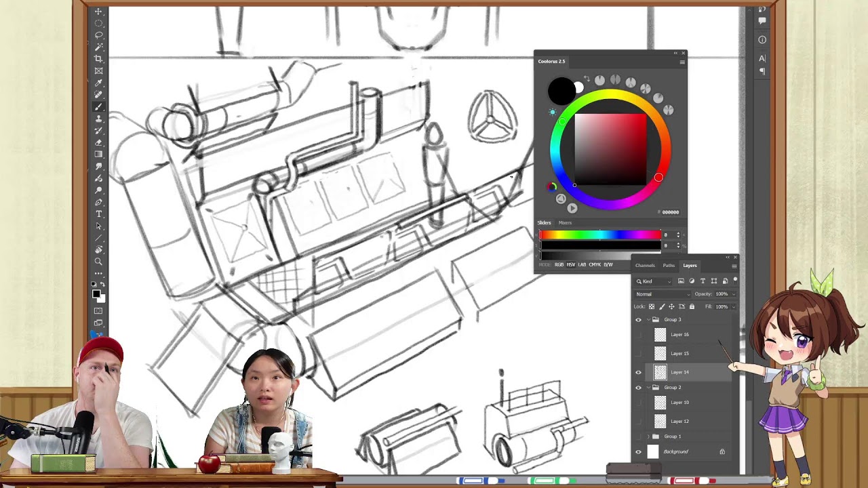Select B/W color mode
Image resolution: width=868 pixels, height=488 pixels.
(x=608, y=264)
